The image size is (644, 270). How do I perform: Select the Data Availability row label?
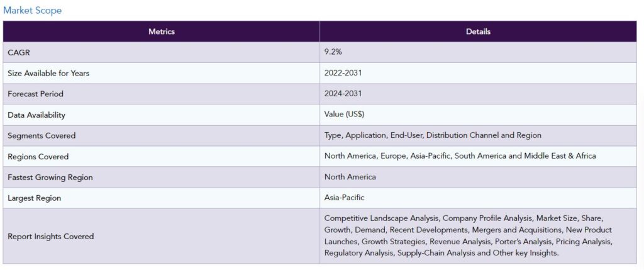[x=36, y=115]
